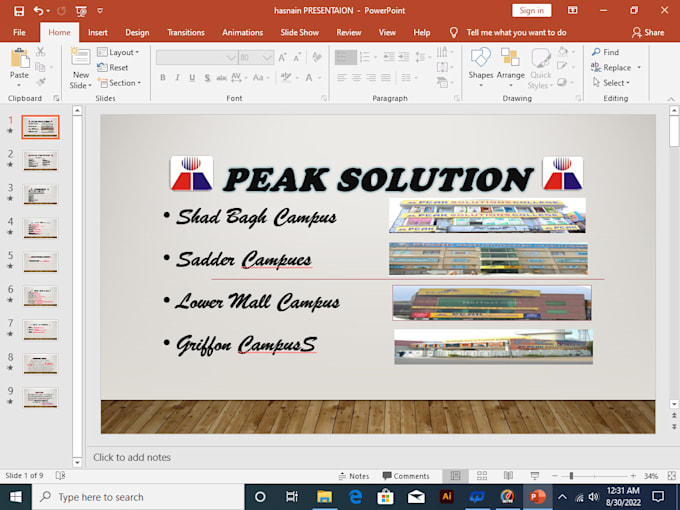Apply font color using the A swatch
The height and width of the screenshot is (510, 680).
pyautogui.click(x=309, y=78)
